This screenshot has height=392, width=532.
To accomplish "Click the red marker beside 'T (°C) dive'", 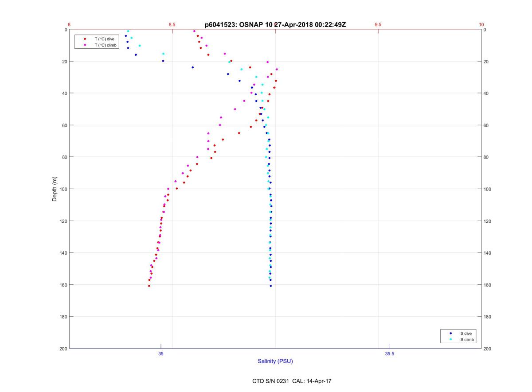I will point(85,39).
